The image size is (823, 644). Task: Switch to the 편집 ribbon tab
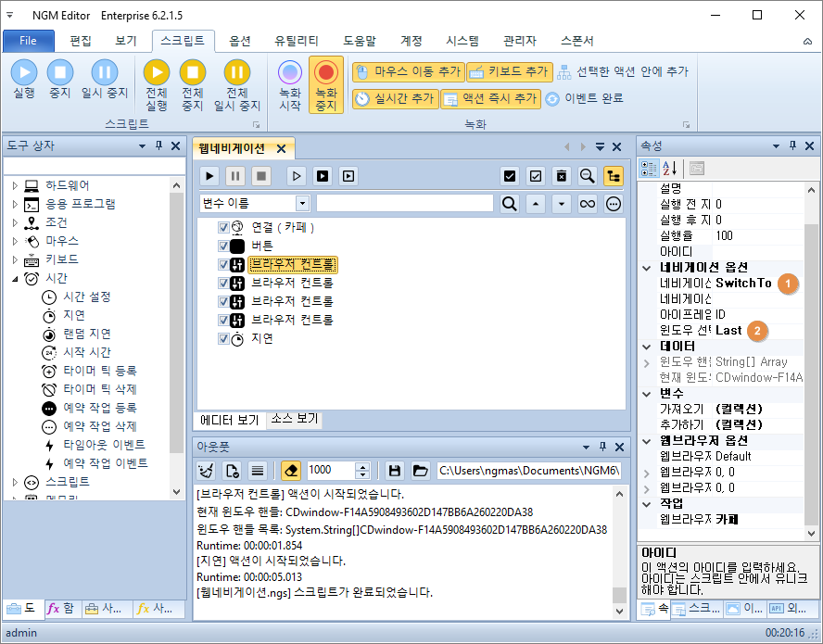point(81,41)
